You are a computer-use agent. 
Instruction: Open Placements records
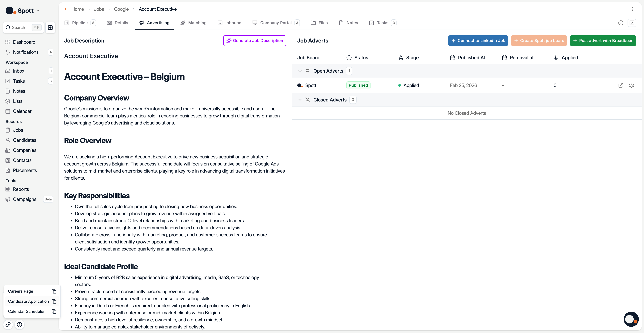(x=25, y=170)
